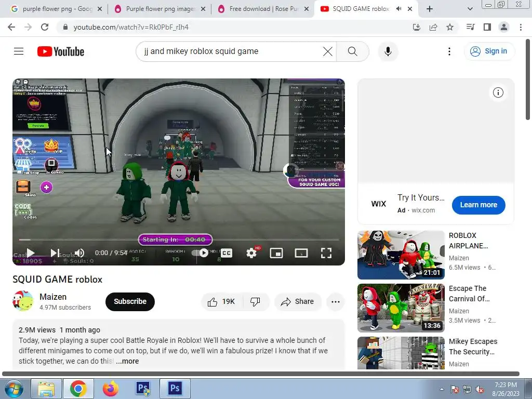Expand description with ...more
The height and width of the screenshot is (399, 532).
coord(127,362)
